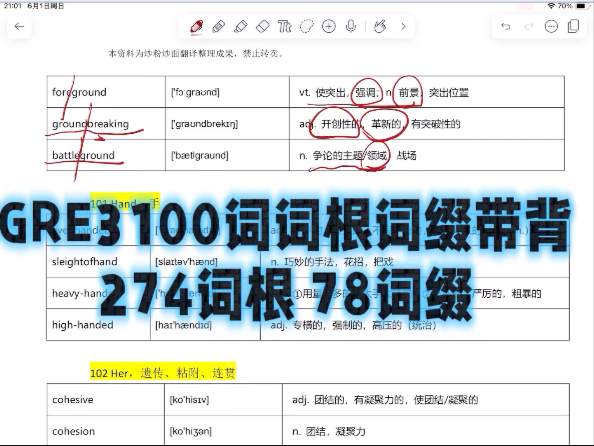
Task: Select the eraser tool
Action: pos(263,27)
